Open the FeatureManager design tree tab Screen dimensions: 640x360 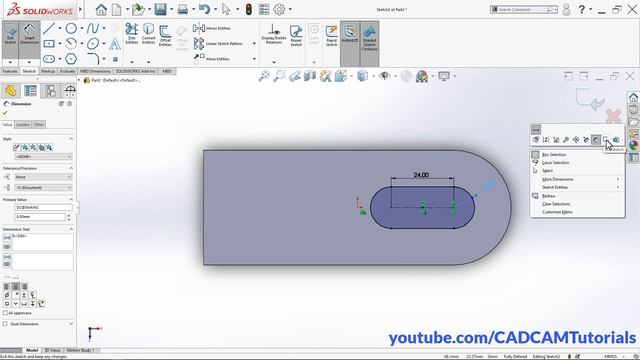pyautogui.click(x=11, y=91)
